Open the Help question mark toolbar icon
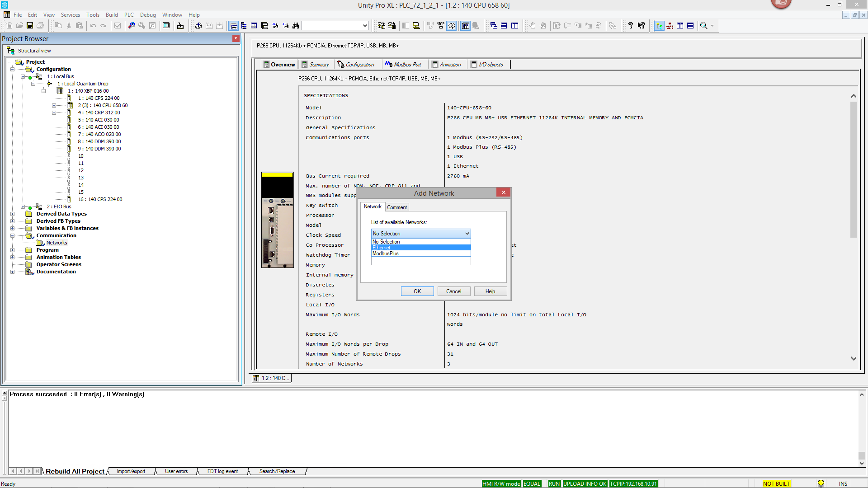 [631, 25]
